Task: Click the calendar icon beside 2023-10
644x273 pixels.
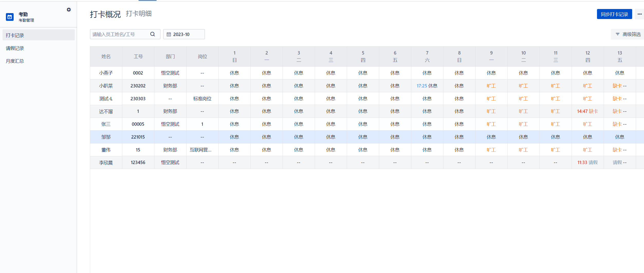Action: [x=169, y=34]
